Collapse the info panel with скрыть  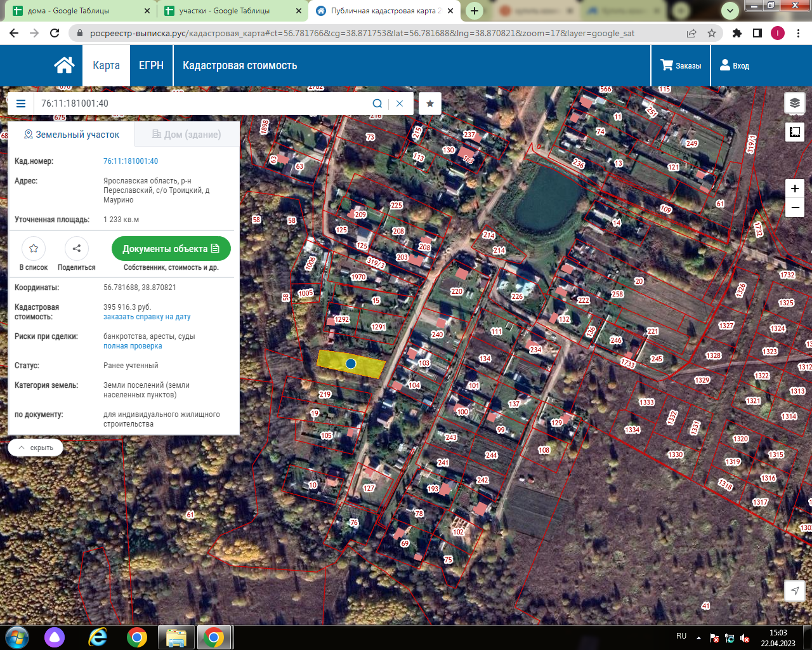click(36, 448)
